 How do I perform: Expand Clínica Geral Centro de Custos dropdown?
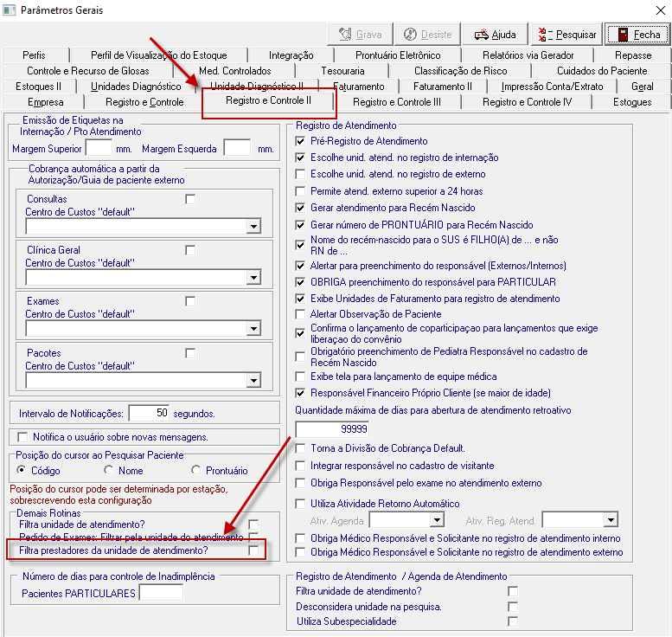(253, 277)
